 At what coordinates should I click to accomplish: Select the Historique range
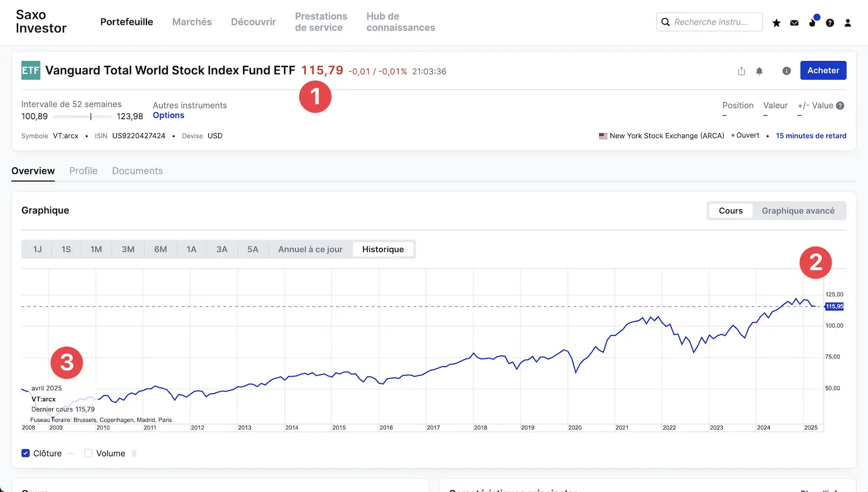pyautogui.click(x=383, y=249)
